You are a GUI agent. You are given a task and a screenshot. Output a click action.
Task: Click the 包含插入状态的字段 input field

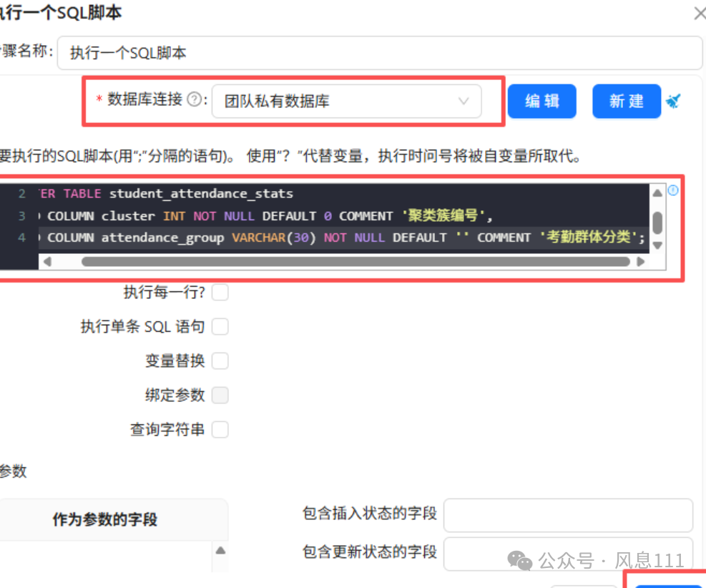pyautogui.click(x=568, y=515)
